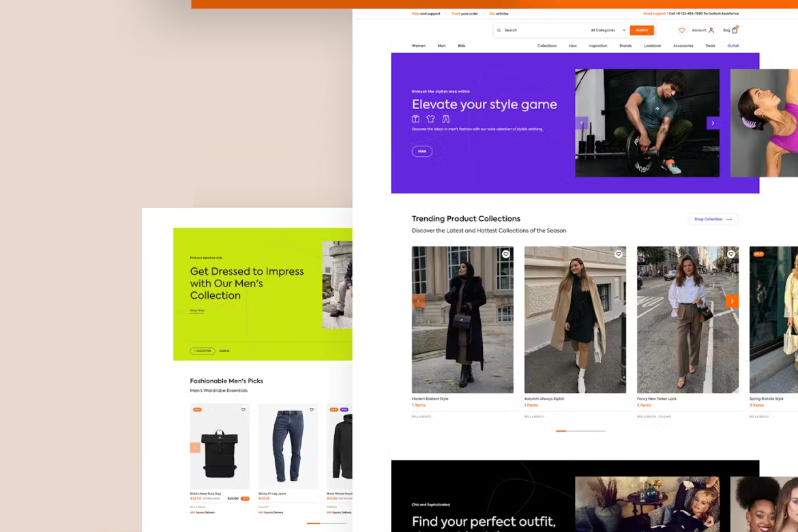The width and height of the screenshot is (798, 532).
Task: Favorite the Skinny Fit Leg Jeans product
Action: 312,410
